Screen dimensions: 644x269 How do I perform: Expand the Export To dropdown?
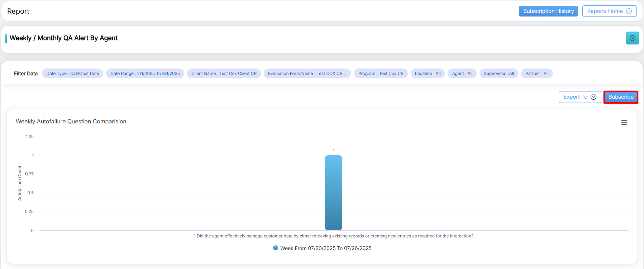[x=579, y=97]
